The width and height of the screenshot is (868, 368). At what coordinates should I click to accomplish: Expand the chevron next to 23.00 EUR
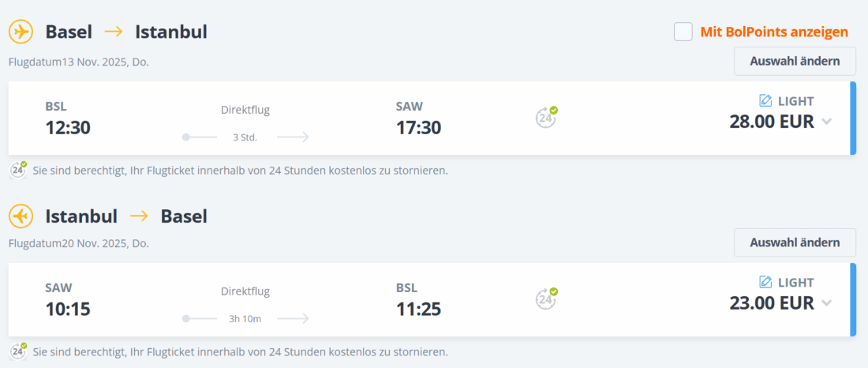[826, 303]
